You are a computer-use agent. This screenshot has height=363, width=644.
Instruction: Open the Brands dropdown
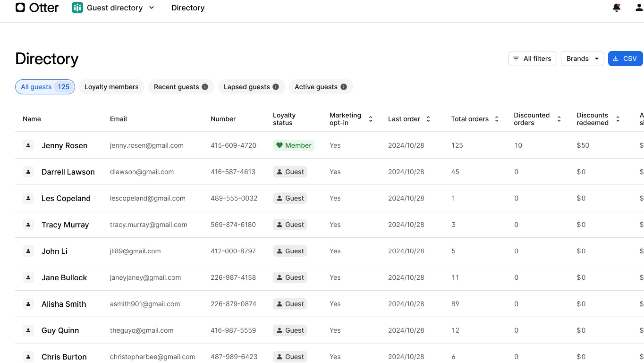point(582,59)
